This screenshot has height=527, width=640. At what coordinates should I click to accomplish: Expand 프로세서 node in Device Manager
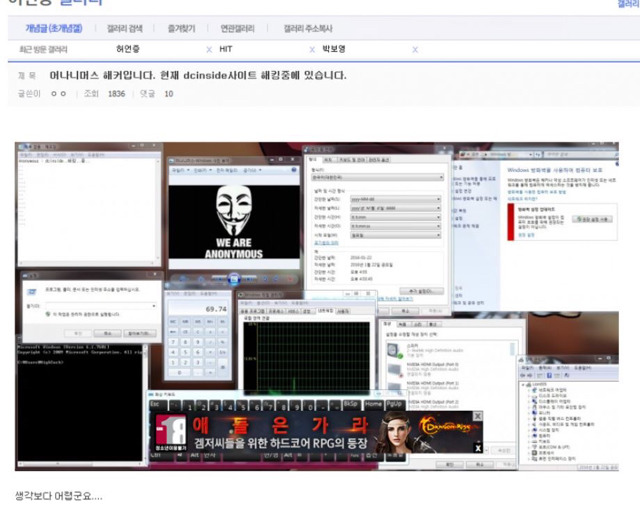(x=529, y=453)
